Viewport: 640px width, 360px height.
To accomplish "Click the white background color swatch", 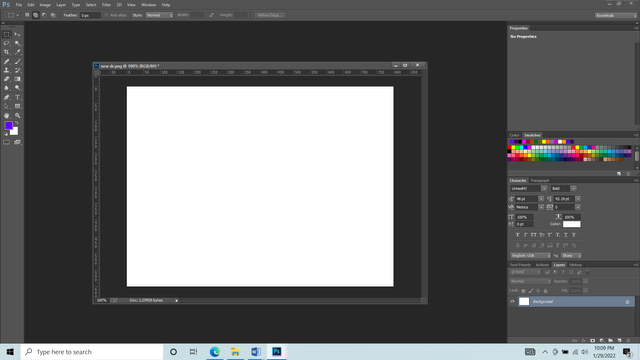I will [x=15, y=132].
